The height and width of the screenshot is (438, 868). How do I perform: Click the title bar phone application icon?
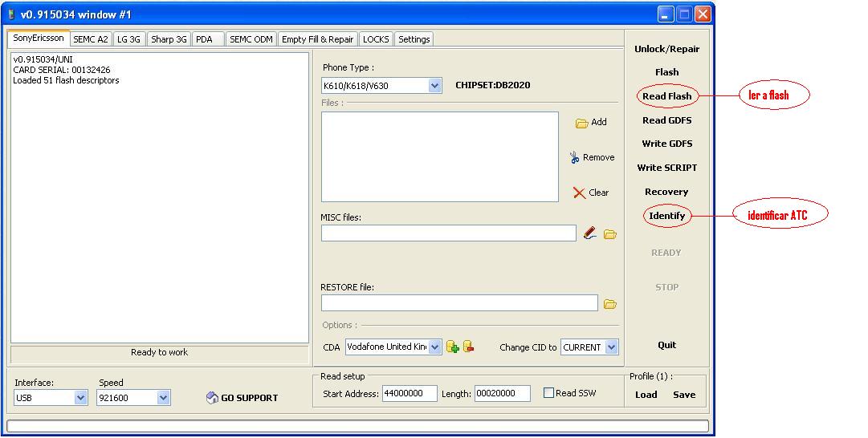[x=11, y=14]
